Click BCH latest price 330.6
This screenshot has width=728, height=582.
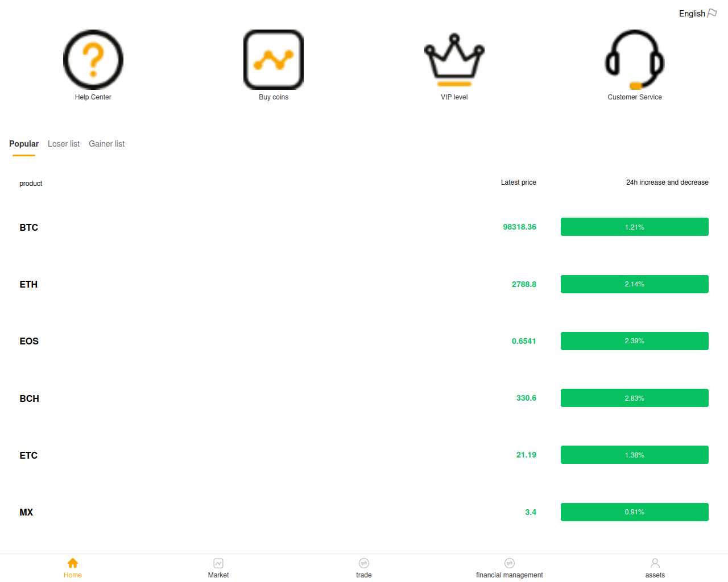(x=526, y=398)
